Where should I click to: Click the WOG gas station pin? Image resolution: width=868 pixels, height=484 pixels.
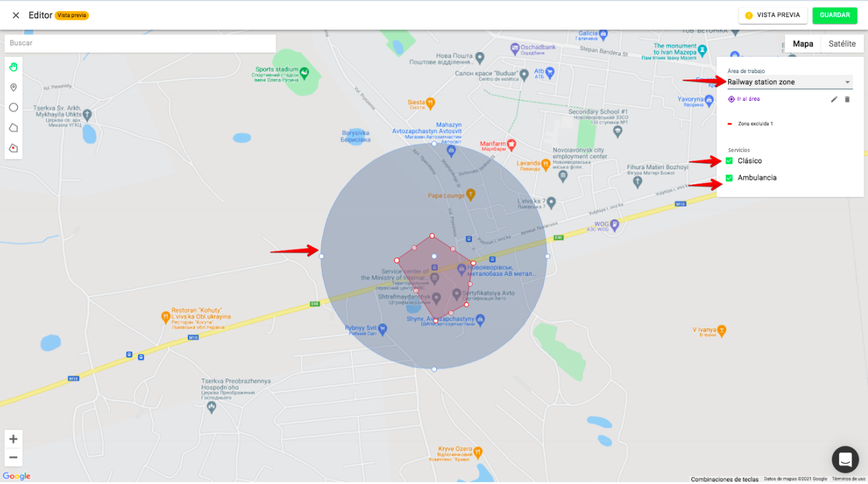pyautogui.click(x=615, y=225)
